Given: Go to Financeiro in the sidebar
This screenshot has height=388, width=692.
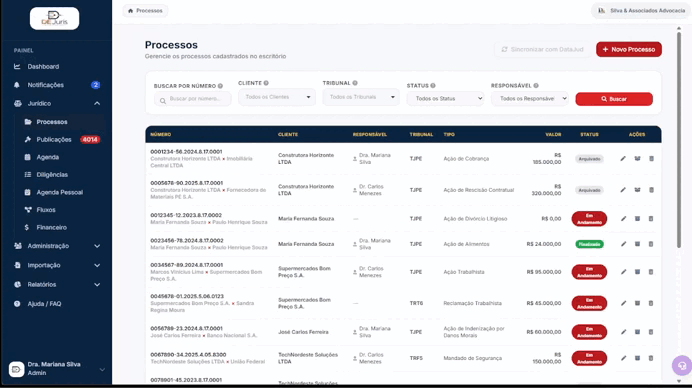Looking at the screenshot, I should point(52,227).
